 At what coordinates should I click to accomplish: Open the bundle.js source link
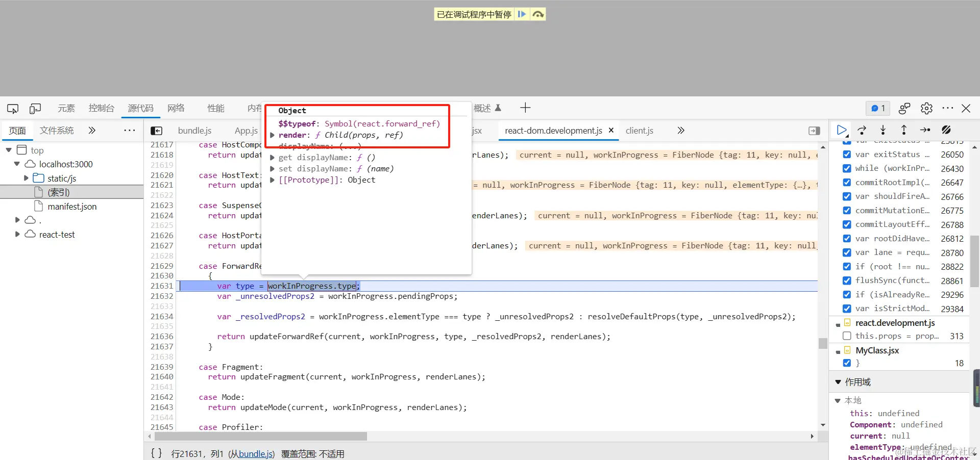tap(256, 454)
